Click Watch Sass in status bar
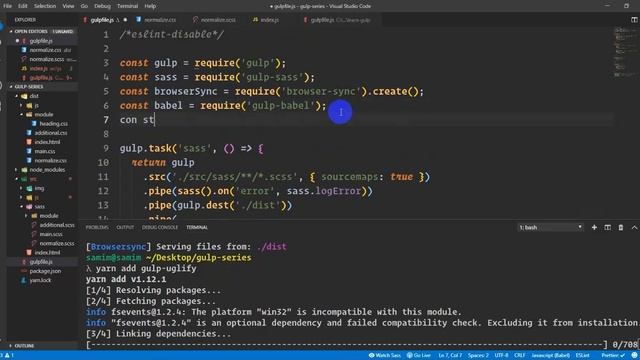The height and width of the screenshot is (360, 640). pyautogui.click(x=384, y=356)
